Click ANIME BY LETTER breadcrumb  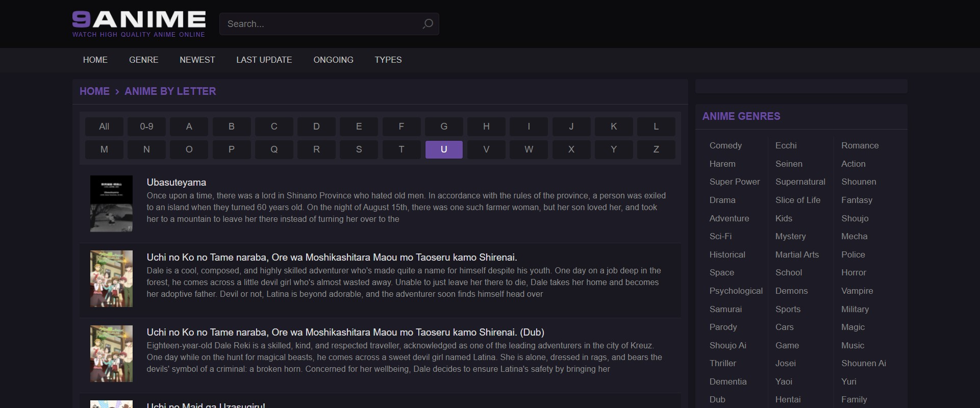(x=170, y=91)
